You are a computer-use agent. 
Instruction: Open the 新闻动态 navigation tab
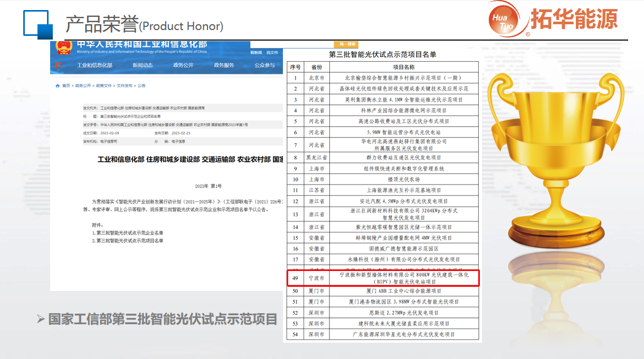point(143,65)
